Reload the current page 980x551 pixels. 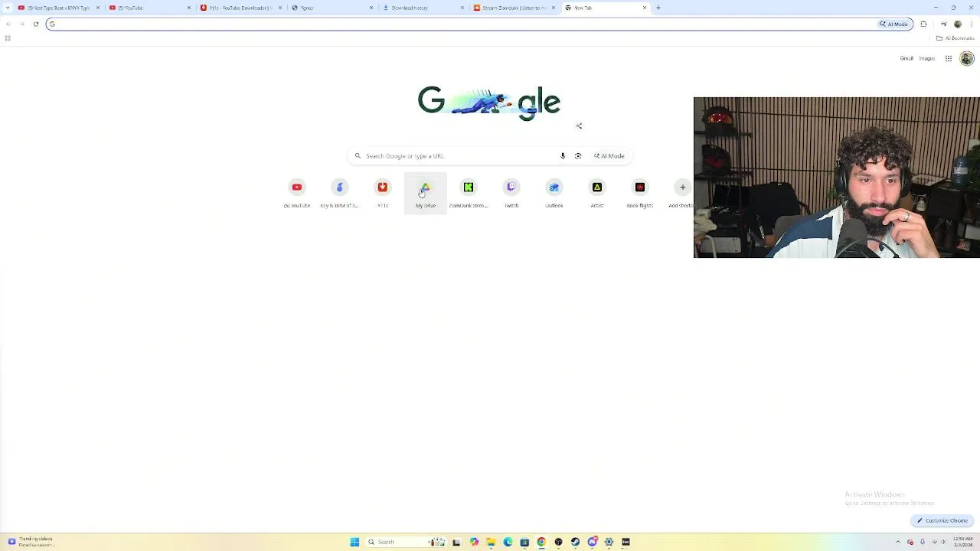(35, 24)
